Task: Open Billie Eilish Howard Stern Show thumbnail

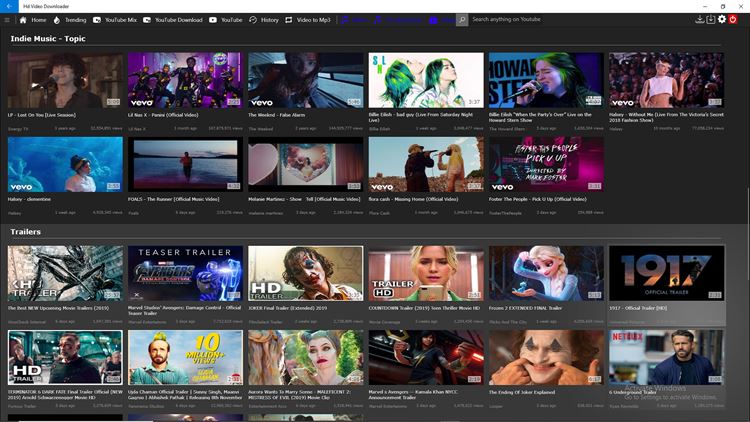Action: point(546,80)
